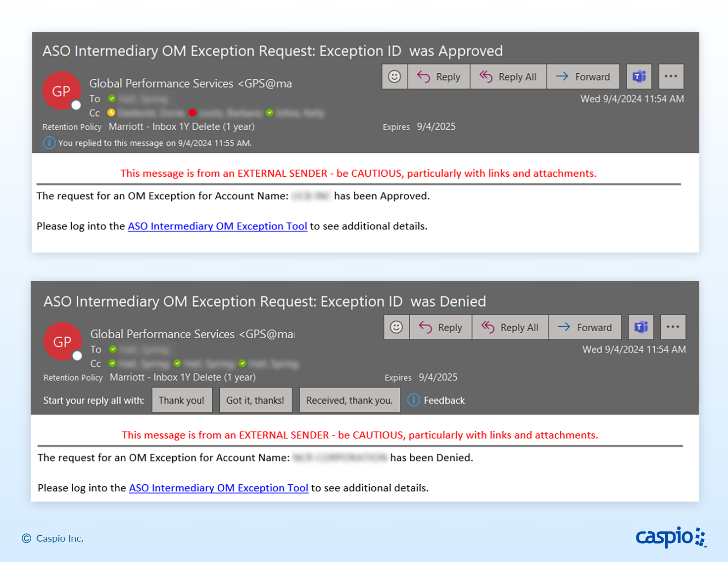Forward the Approved exception email
This screenshot has width=728, height=562.
582,77
